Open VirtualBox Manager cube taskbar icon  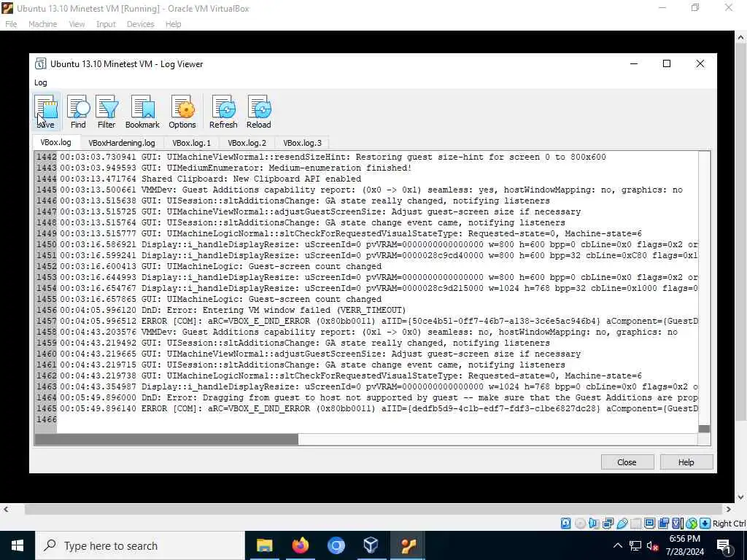point(371,545)
